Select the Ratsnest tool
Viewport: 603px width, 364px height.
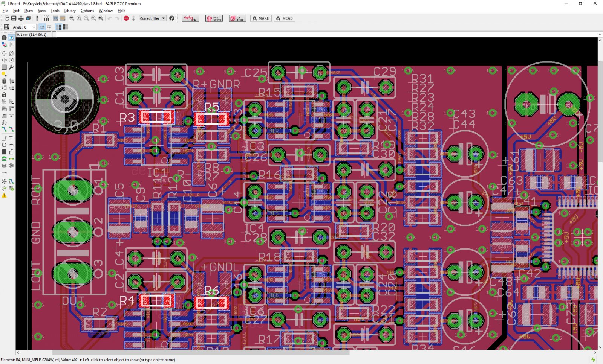[4, 181]
